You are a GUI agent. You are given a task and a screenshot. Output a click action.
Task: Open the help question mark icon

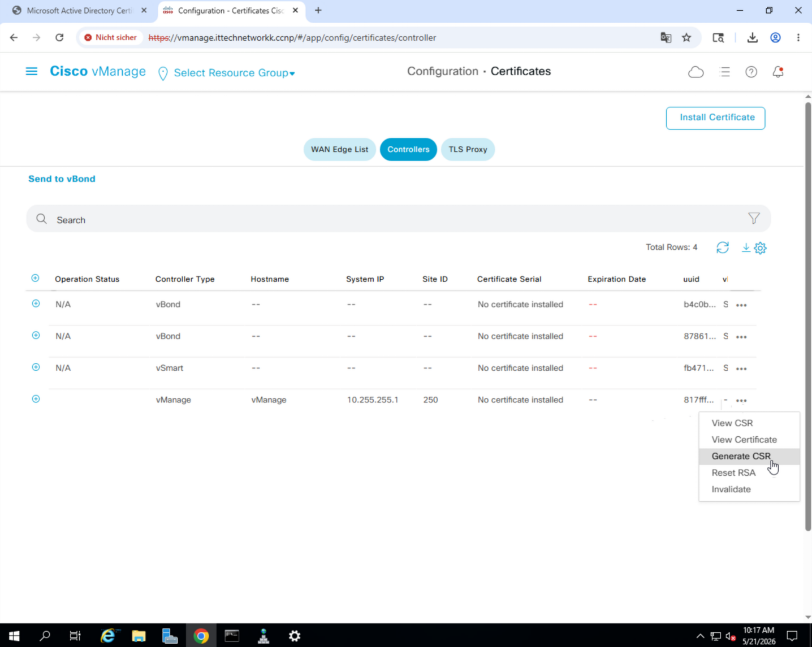[751, 72]
